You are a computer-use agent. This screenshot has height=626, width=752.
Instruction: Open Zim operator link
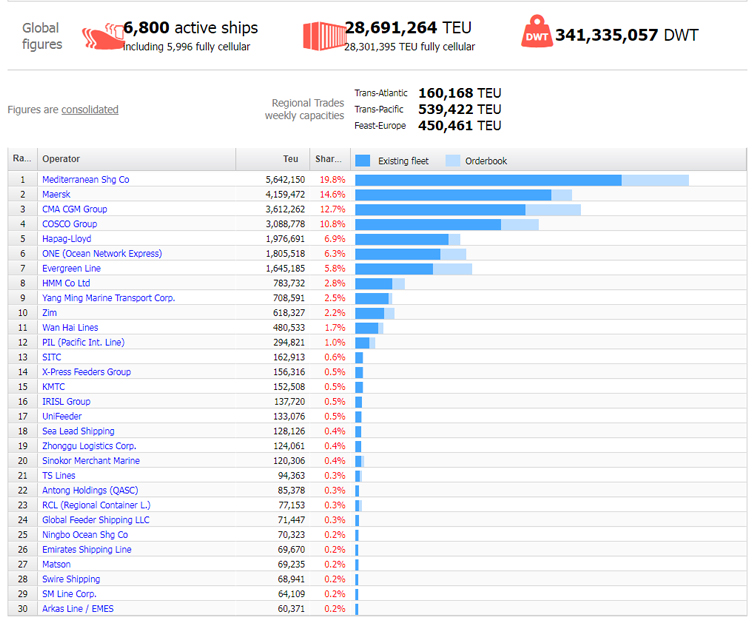pyautogui.click(x=49, y=313)
